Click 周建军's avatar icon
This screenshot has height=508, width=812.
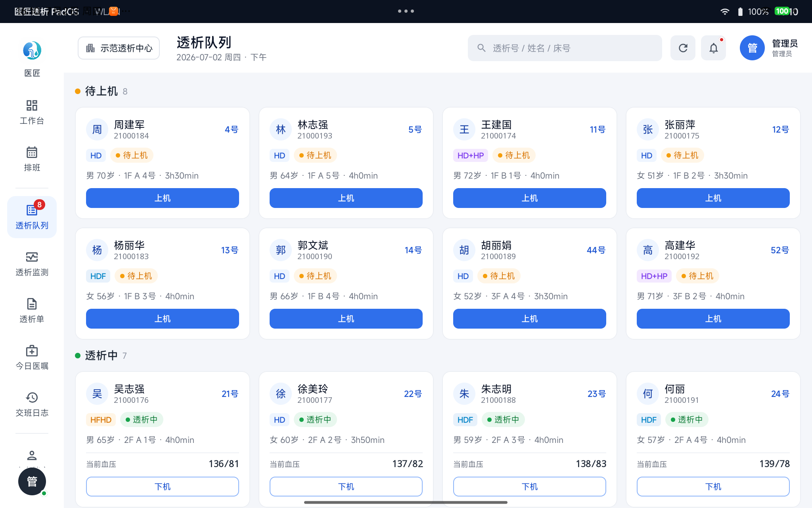click(x=97, y=129)
